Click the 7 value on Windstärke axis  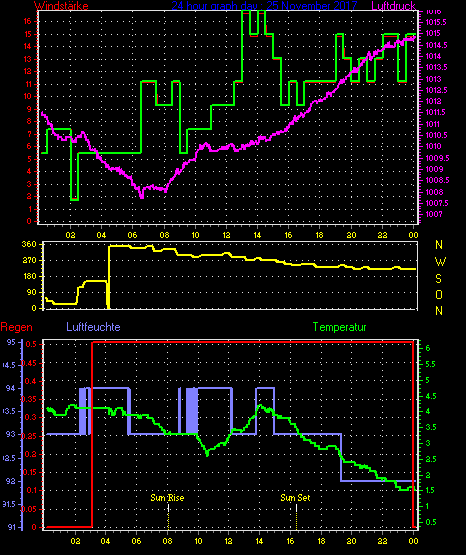(29, 134)
